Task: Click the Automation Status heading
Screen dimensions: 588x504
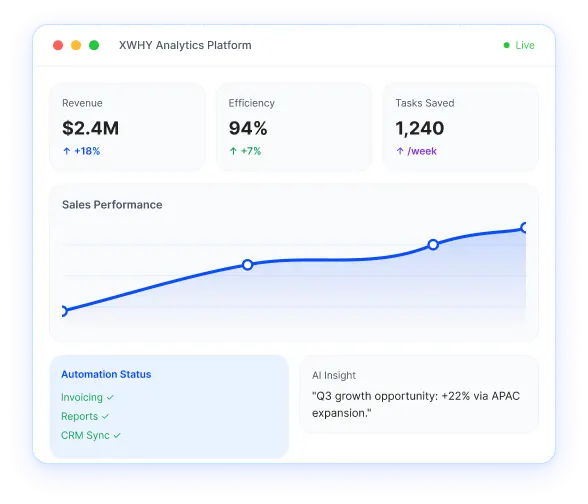Action: click(x=106, y=375)
